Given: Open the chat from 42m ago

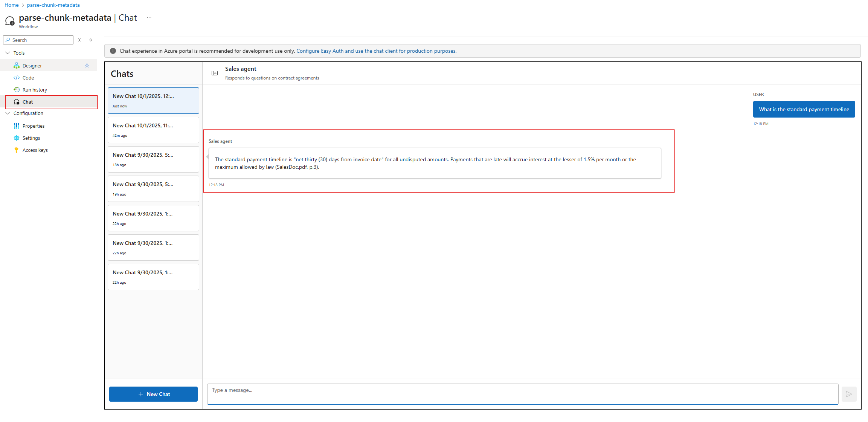Looking at the screenshot, I should [x=153, y=130].
